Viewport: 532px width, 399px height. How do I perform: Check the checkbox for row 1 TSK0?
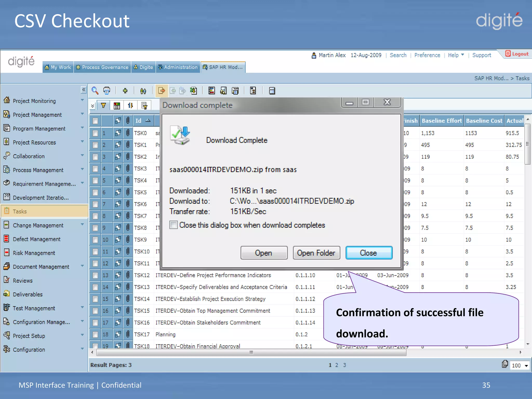tap(95, 133)
